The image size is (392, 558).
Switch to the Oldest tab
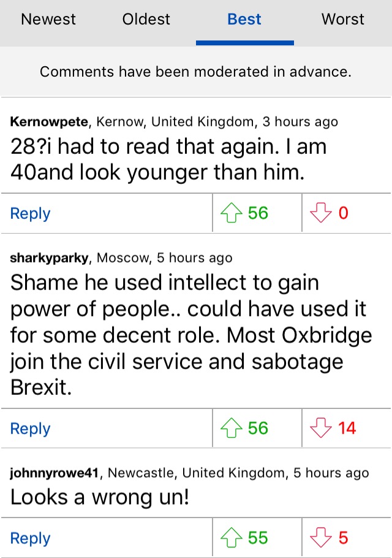coord(146,20)
